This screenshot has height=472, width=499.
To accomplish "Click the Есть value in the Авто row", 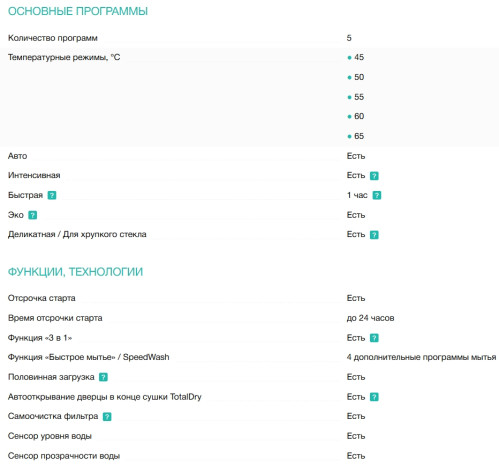I will pos(356,156).
